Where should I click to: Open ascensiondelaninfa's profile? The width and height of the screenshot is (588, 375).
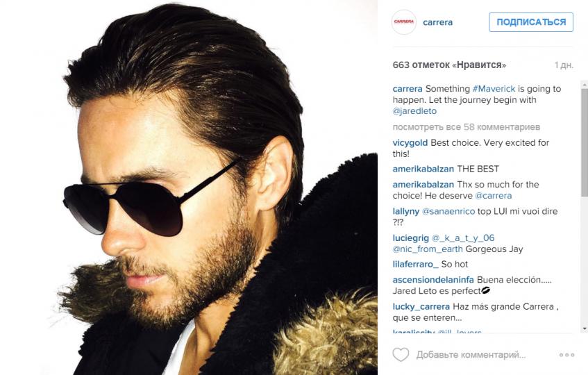[x=433, y=279]
